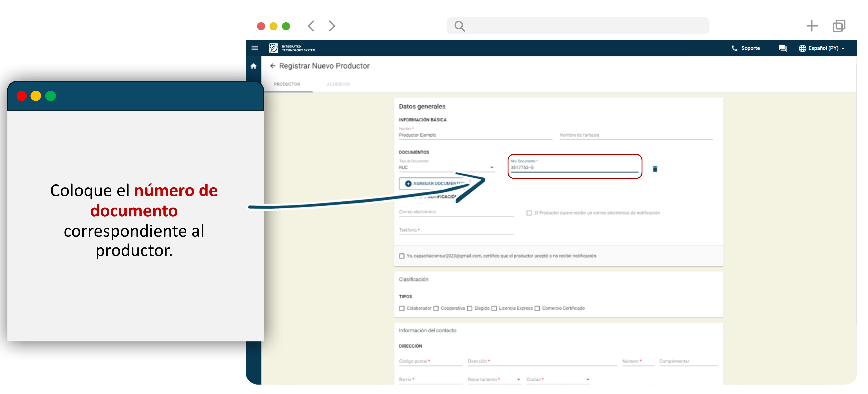This screenshot has width=868, height=394.
Task: Switch to the Acuerdos tab
Action: 338,84
